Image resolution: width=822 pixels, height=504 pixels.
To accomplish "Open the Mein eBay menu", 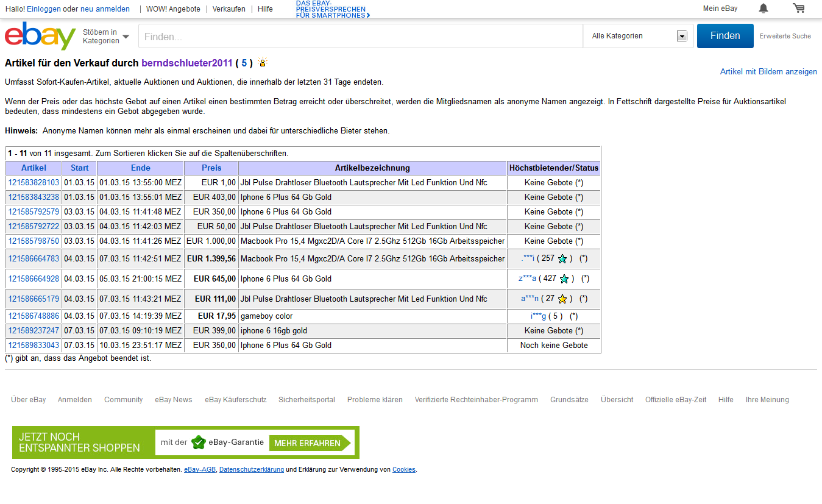I will pos(720,9).
